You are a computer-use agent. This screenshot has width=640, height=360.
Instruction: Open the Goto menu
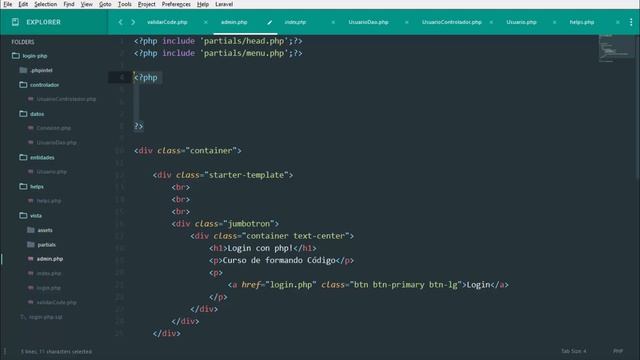click(105, 4)
